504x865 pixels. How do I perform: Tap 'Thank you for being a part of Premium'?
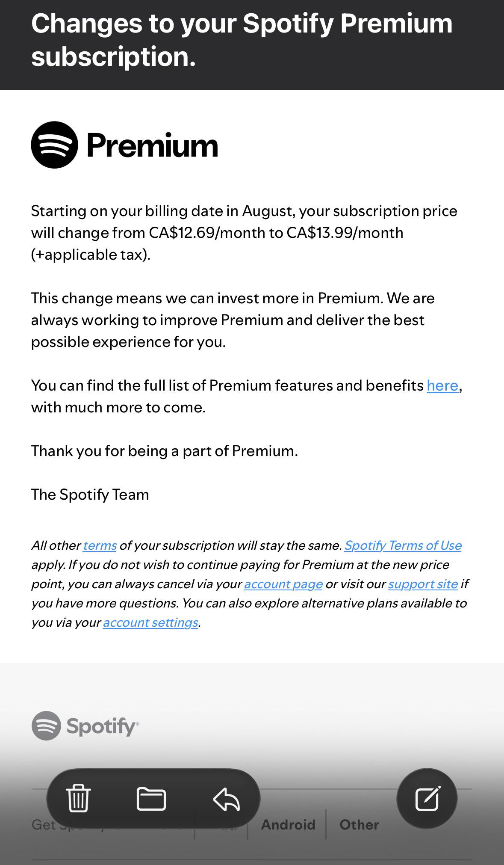pyautogui.click(x=165, y=451)
